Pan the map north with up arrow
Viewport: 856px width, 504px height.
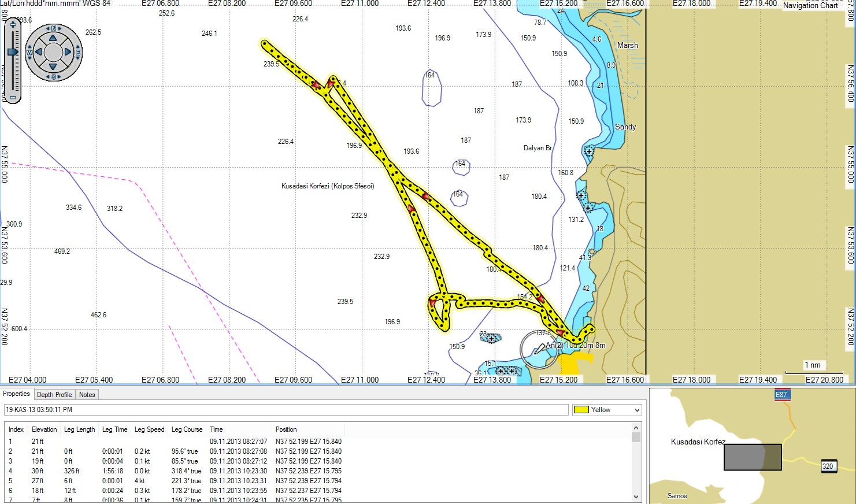(53, 38)
